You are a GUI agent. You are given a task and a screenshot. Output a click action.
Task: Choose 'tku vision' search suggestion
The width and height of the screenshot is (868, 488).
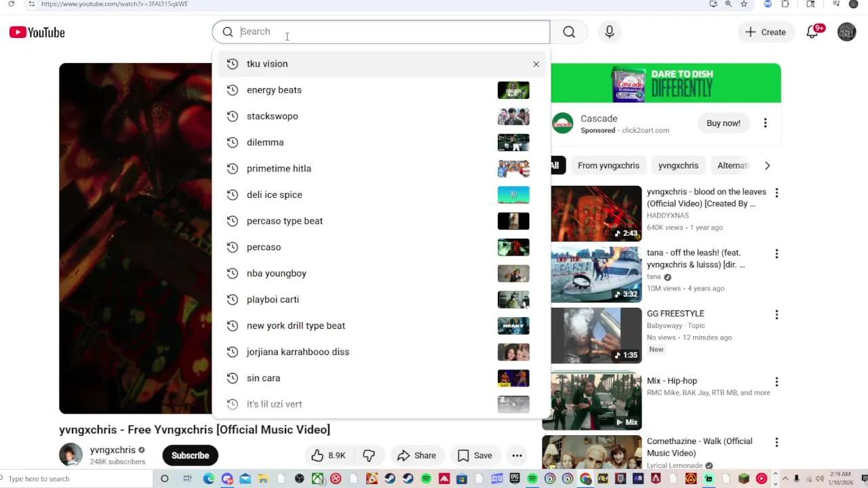(x=380, y=64)
